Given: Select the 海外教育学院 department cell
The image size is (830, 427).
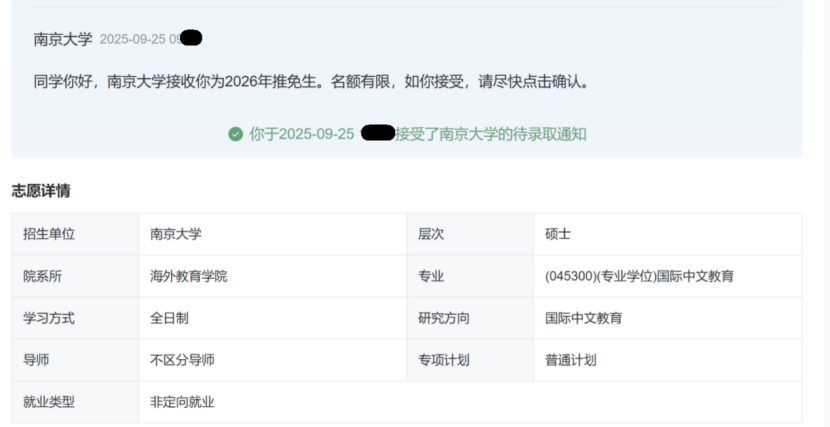Looking at the screenshot, I should (x=189, y=276).
